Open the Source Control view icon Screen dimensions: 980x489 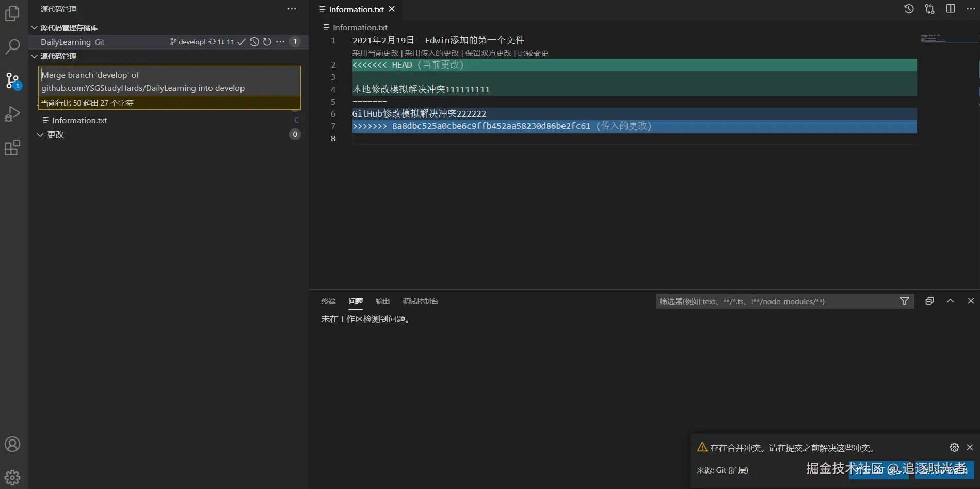point(12,80)
